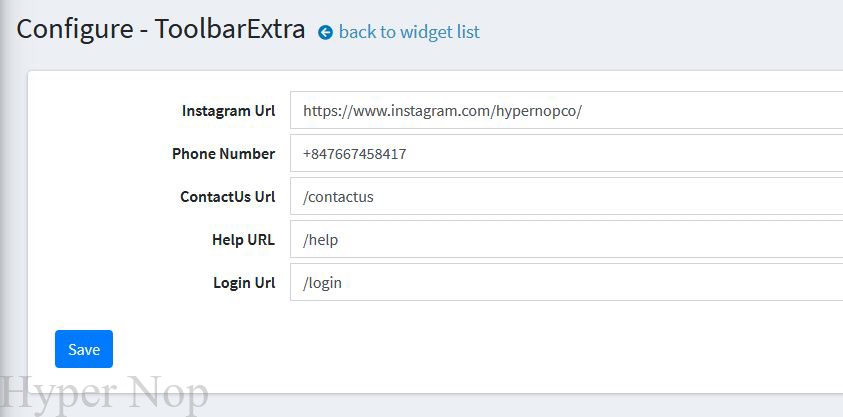Focus the Login Url input field
Viewport: 843px width, 417px height.
pyautogui.click(x=567, y=282)
